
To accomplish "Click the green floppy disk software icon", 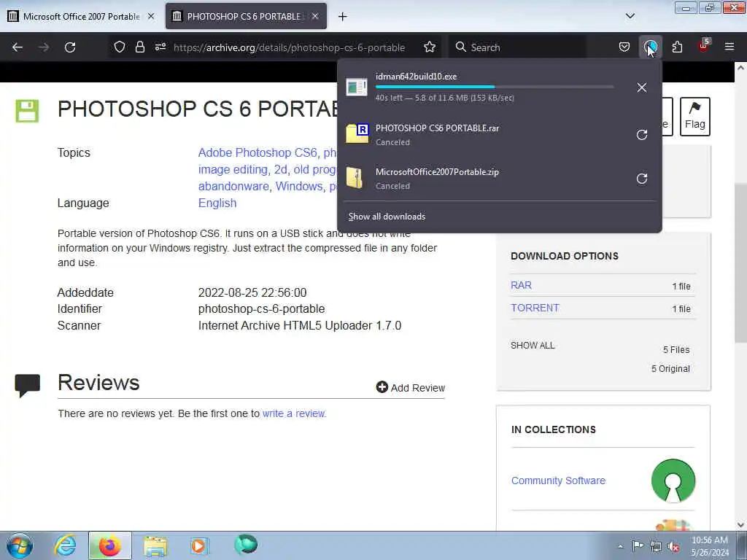I will (x=27, y=111).
